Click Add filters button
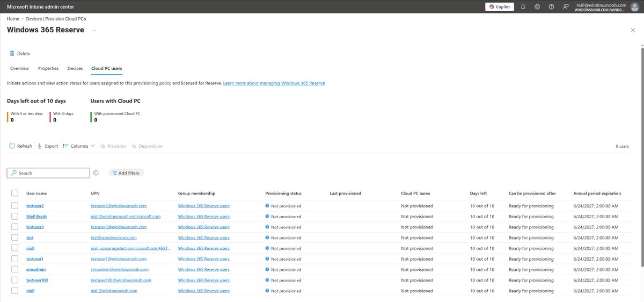Viewport: 644px width, 302px height. point(127,173)
